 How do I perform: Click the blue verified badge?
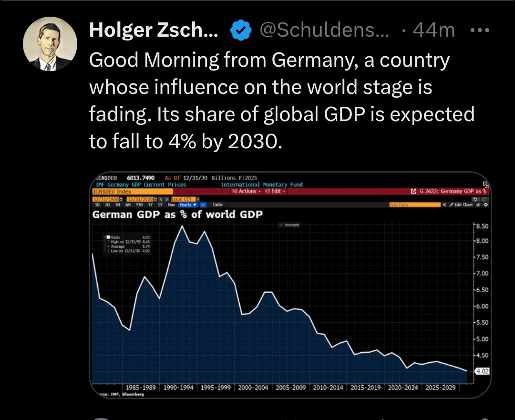(241, 31)
